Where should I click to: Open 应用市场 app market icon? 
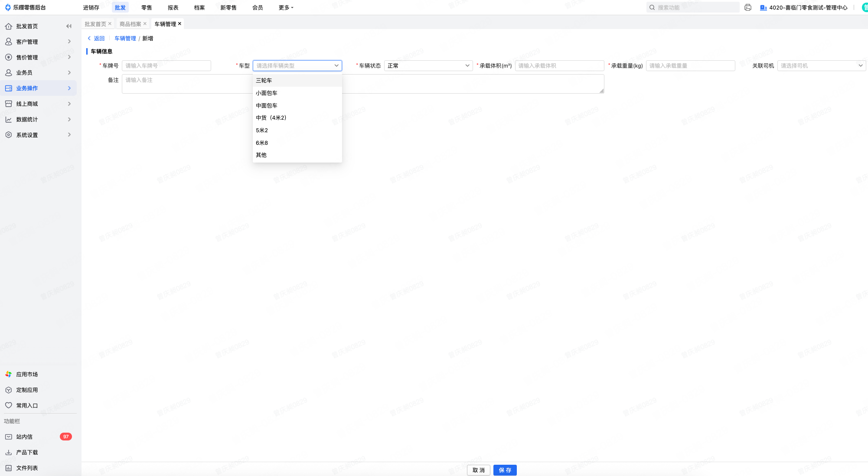tap(8, 374)
